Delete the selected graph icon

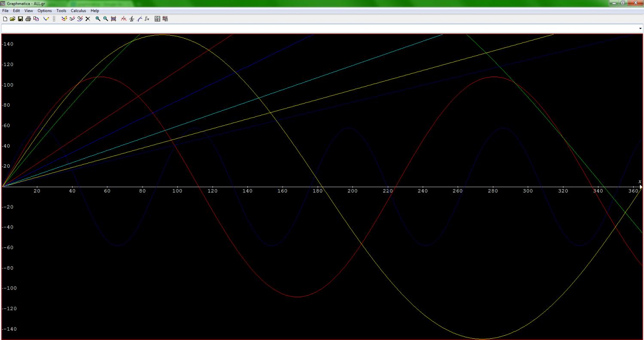coord(80,19)
